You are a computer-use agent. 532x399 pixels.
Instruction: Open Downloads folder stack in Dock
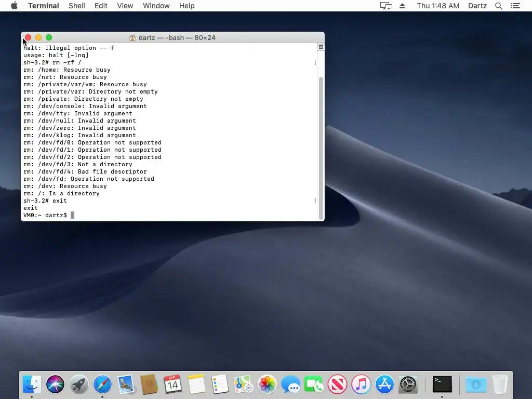[476, 384]
